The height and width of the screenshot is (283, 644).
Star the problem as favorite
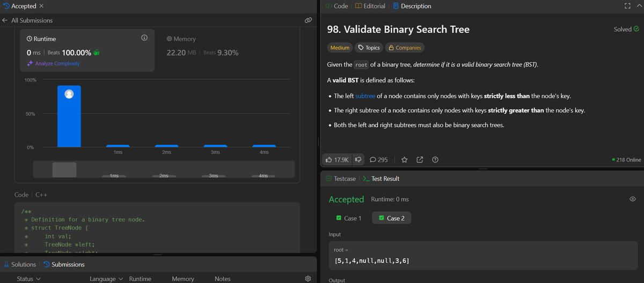(x=405, y=160)
